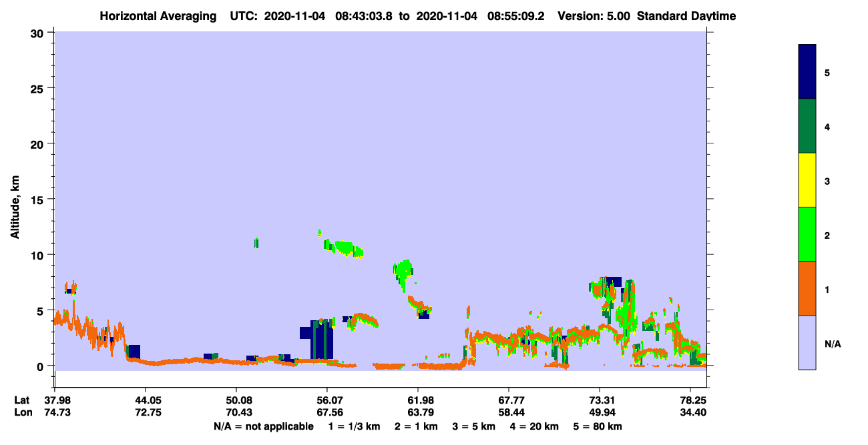This screenshot has width=868, height=445.
Task: Click the colorbar label 'N/A'
Action: pyautogui.click(x=832, y=344)
